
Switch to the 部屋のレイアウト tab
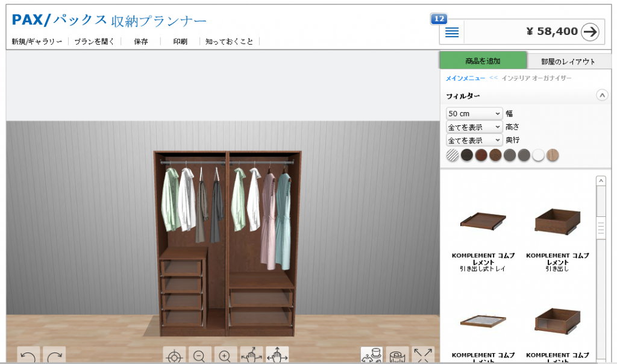[x=568, y=61]
